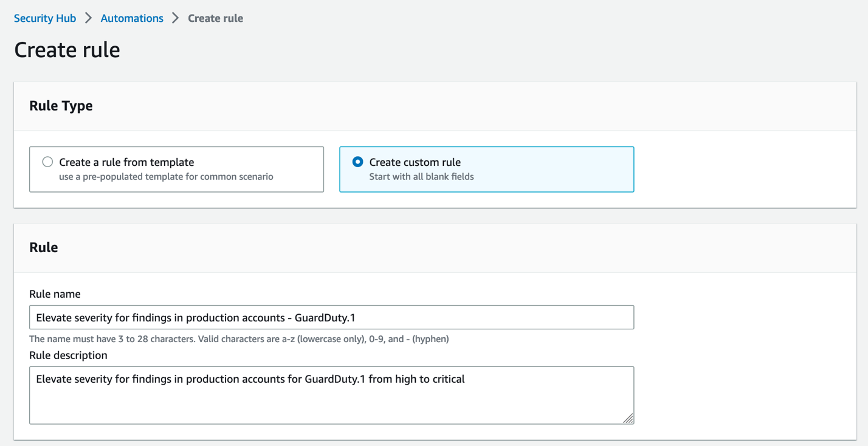Select the highlighted custom rule card
This screenshot has height=446, width=868.
pos(486,169)
